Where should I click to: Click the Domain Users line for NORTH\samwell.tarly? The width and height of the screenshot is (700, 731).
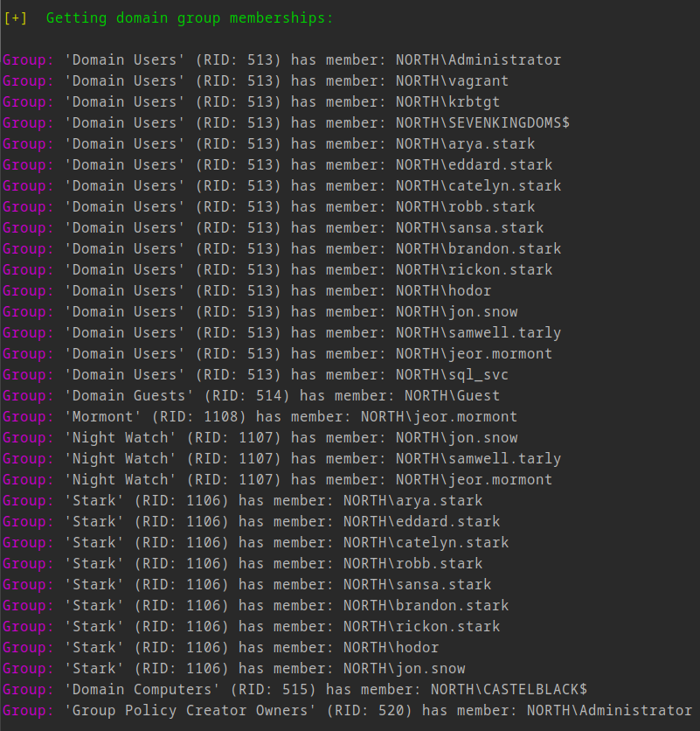click(x=282, y=333)
